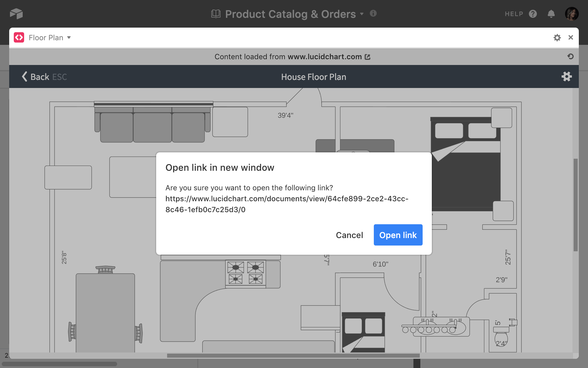588x368 pixels.
Task: Click the horizontal scrollbar under floor plan
Action: (x=293, y=356)
